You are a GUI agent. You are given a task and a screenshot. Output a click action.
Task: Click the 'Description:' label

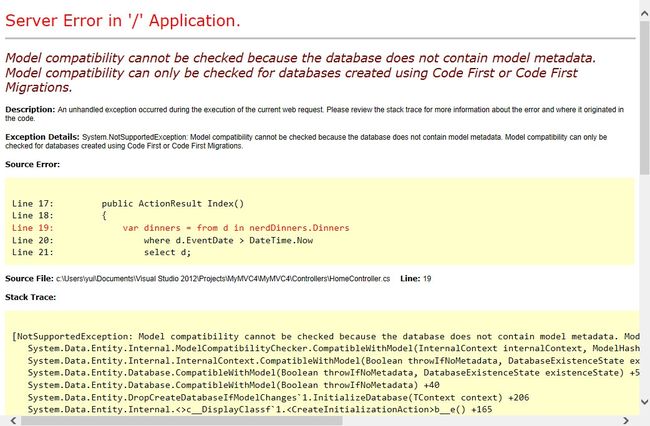(x=30, y=109)
